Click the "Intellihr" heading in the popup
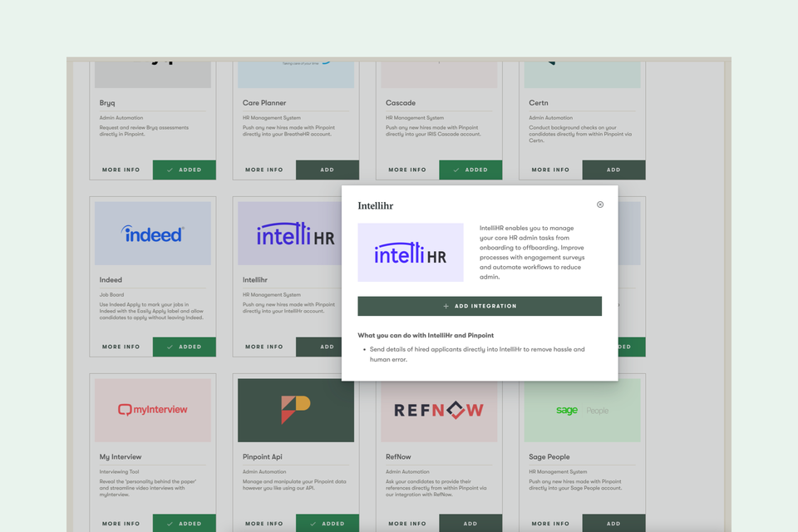798x532 pixels. click(376, 205)
